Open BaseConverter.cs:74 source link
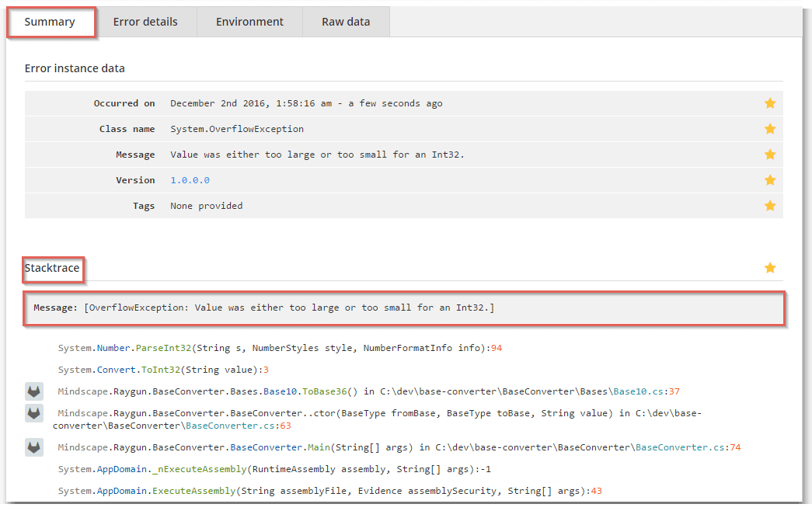This screenshot has width=812, height=511. [688, 447]
